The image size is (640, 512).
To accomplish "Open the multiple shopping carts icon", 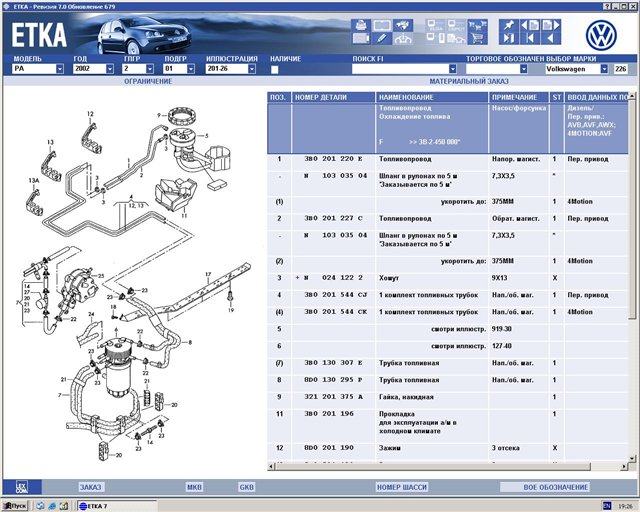I will point(478,25).
